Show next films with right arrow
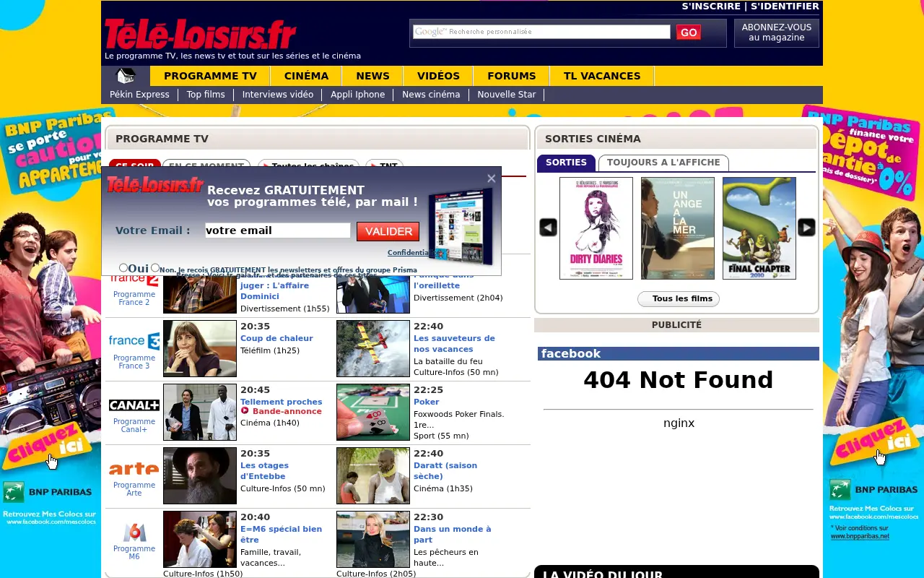This screenshot has height=578, width=924. (806, 228)
